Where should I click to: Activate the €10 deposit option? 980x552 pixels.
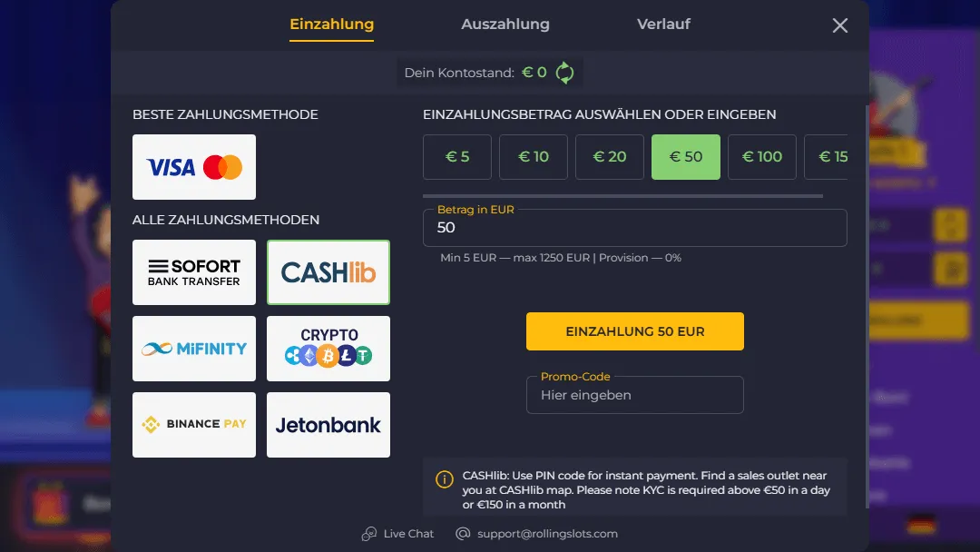pyautogui.click(x=533, y=156)
